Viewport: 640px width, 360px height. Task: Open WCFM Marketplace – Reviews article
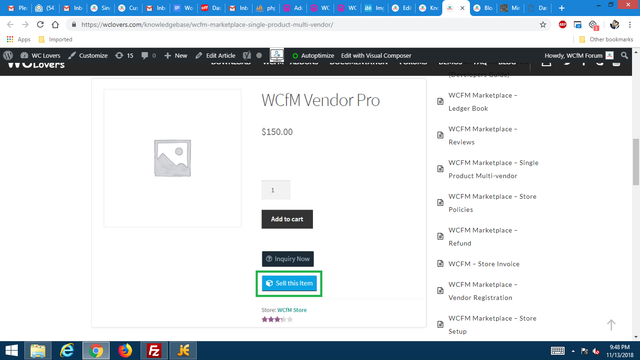click(483, 136)
